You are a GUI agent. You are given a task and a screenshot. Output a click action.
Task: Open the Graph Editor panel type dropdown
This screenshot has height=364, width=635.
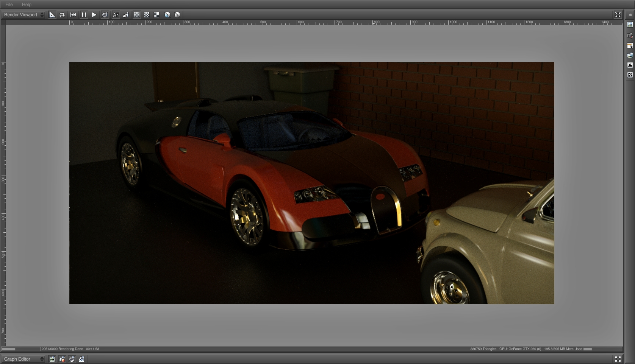point(23,359)
